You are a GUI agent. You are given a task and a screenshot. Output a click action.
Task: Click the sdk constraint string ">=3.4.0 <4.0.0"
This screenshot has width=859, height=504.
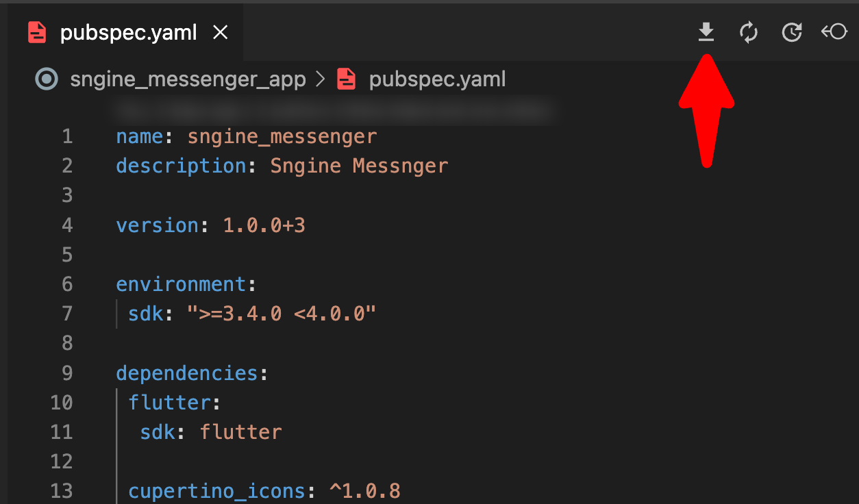[x=282, y=314]
